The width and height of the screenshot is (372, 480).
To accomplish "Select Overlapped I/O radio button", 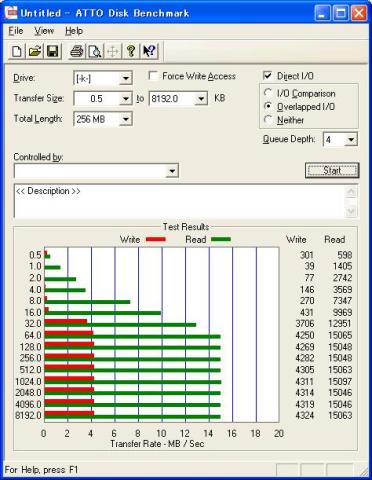I will click(268, 106).
